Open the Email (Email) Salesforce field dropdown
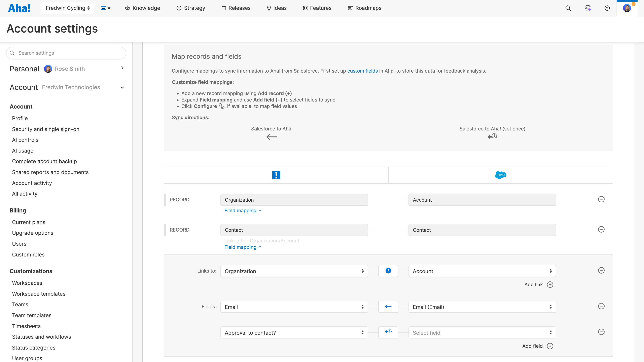 [x=482, y=307]
